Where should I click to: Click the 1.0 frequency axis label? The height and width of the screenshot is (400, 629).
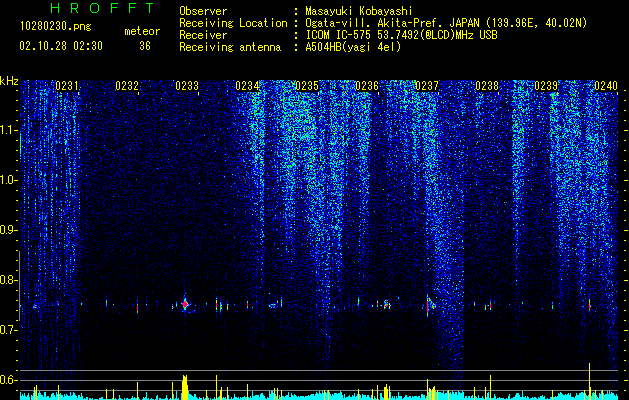click(9, 180)
